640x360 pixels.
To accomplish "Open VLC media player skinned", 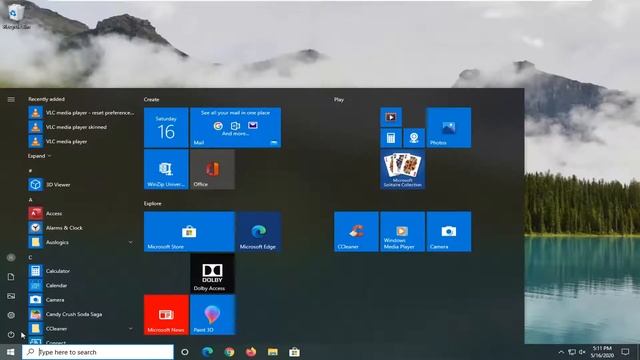I will coord(81,127).
